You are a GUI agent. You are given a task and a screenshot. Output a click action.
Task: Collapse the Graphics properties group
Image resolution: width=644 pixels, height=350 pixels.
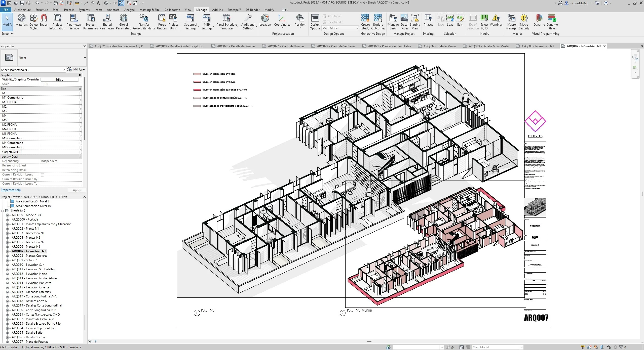click(80, 75)
